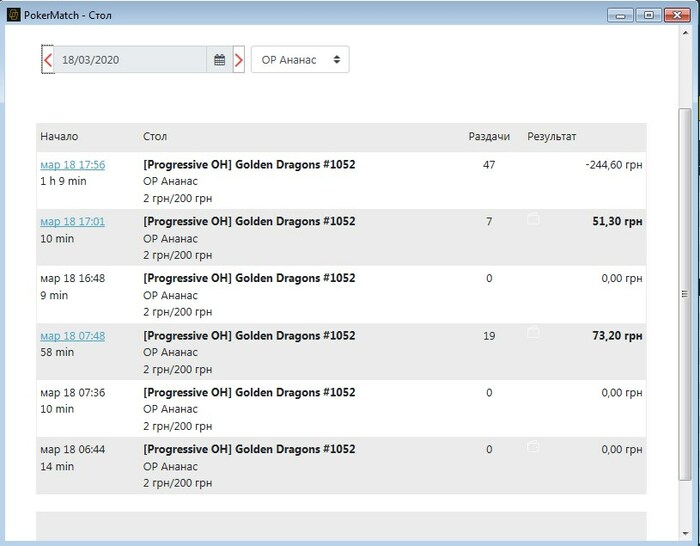This screenshot has height=546, width=700.
Task: Select the 73,20 грн result value
Action: point(617,336)
